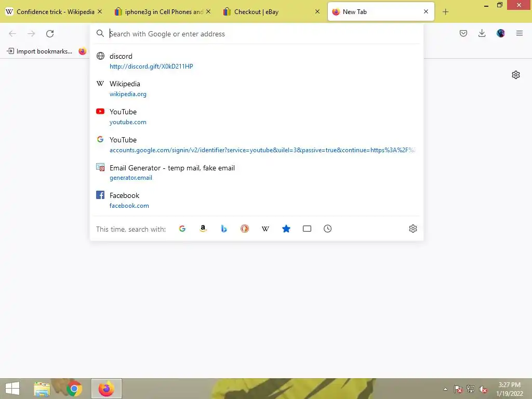
Task: Open the Email Generator suggestion
Action: (x=257, y=172)
